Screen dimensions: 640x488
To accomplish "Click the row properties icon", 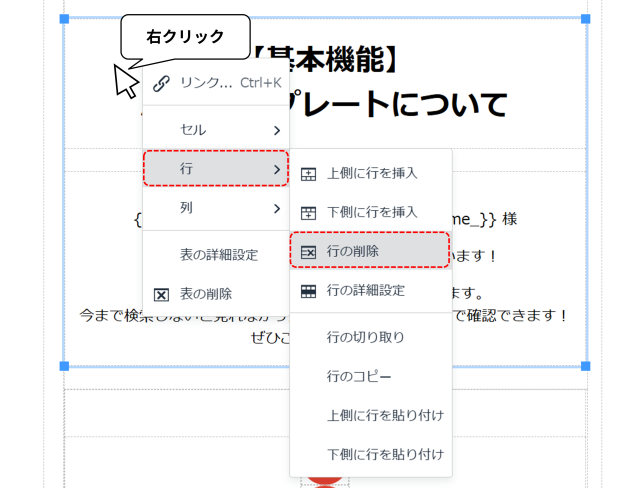I will click(x=308, y=291).
